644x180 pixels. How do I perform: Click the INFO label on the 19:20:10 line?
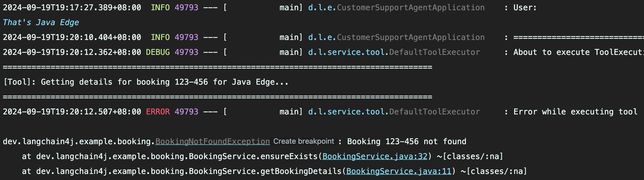tap(160, 37)
